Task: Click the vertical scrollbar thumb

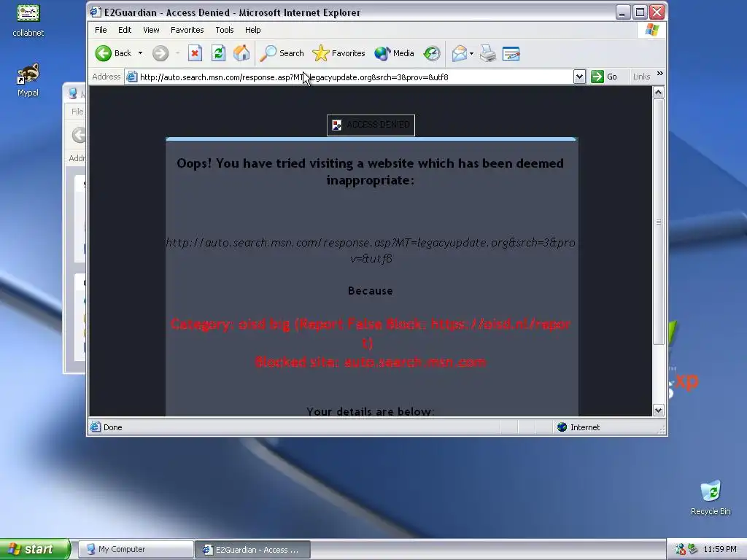Action: (x=659, y=222)
